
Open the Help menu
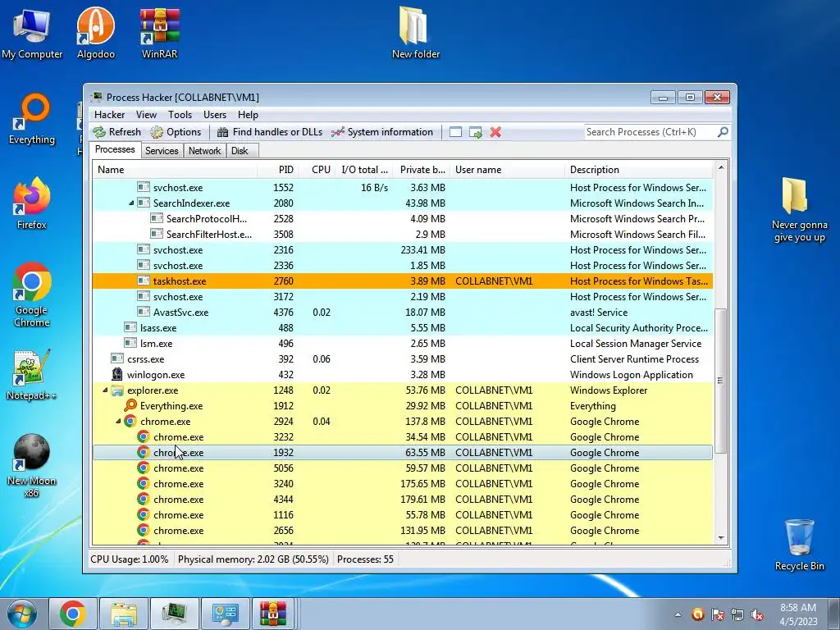[x=248, y=115]
